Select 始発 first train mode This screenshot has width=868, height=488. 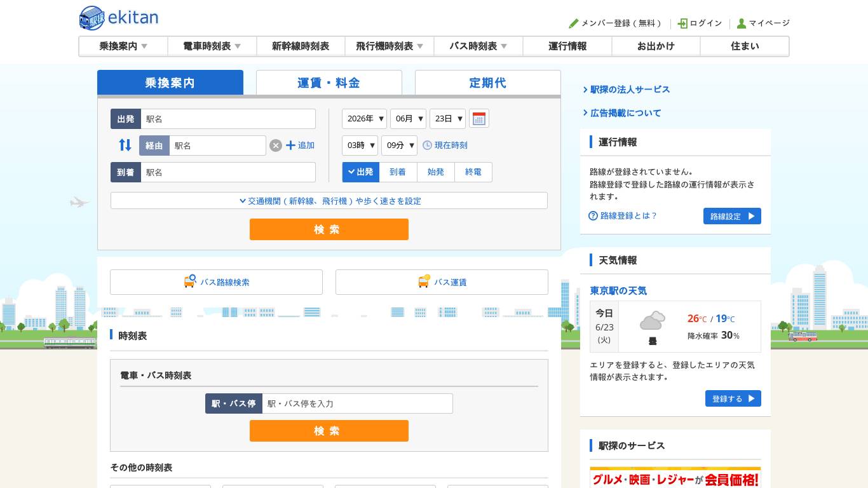click(x=436, y=172)
